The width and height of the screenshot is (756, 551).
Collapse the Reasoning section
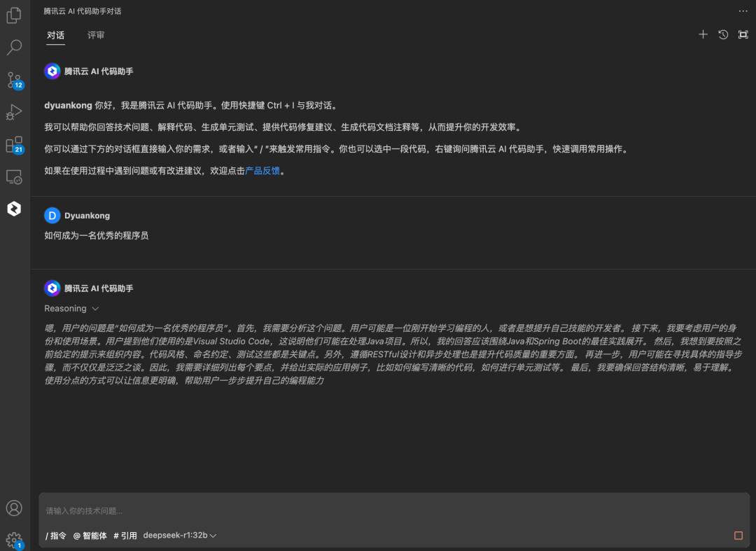click(71, 309)
